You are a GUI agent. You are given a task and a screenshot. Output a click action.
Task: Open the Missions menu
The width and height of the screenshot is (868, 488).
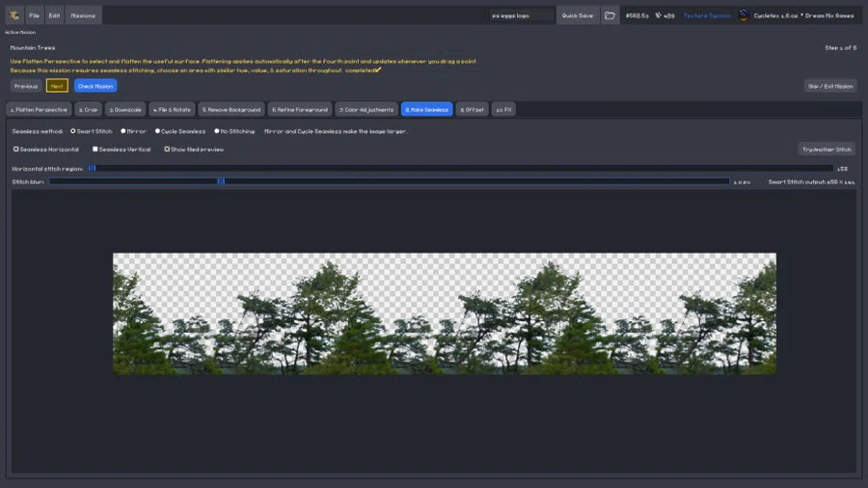point(83,15)
